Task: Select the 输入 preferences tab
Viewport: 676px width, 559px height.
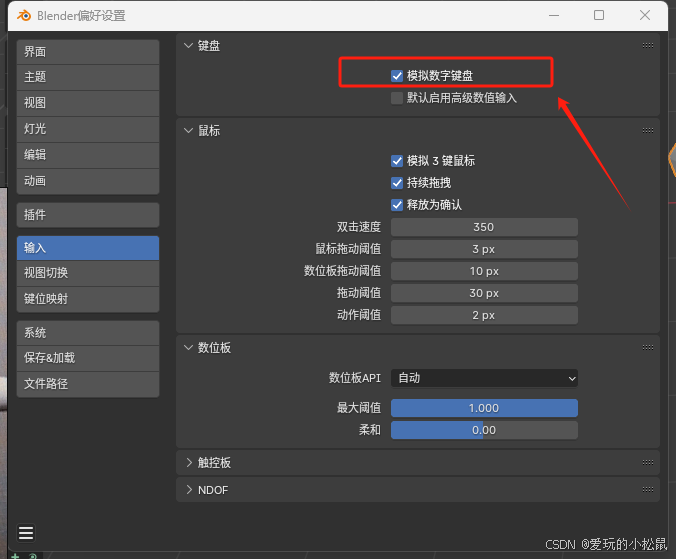Action: click(x=88, y=248)
